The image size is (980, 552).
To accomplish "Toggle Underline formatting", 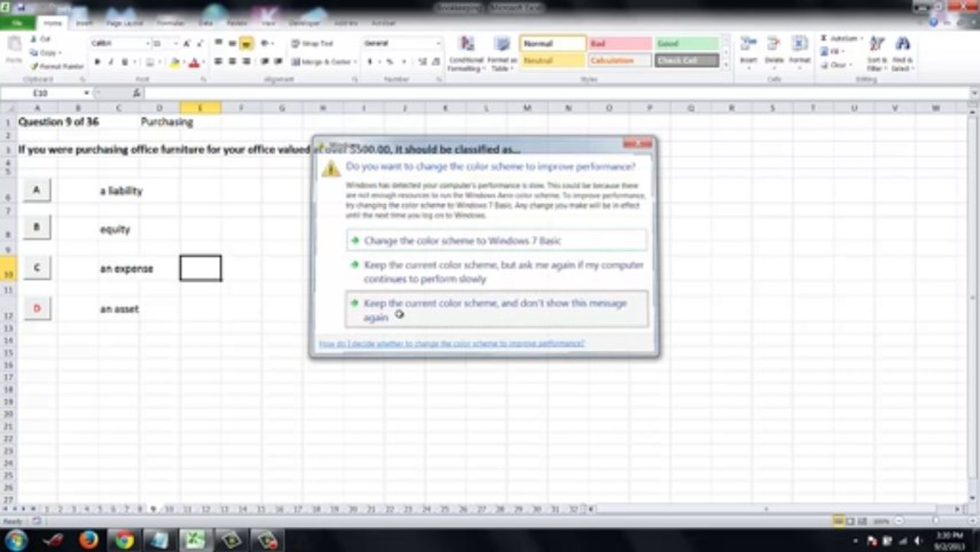I will [125, 61].
